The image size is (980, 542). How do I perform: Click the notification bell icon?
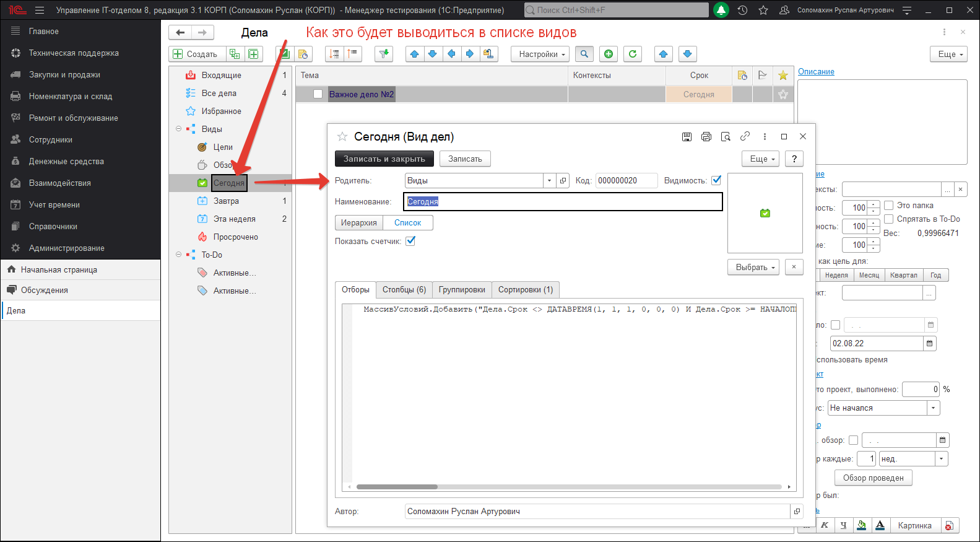point(721,10)
